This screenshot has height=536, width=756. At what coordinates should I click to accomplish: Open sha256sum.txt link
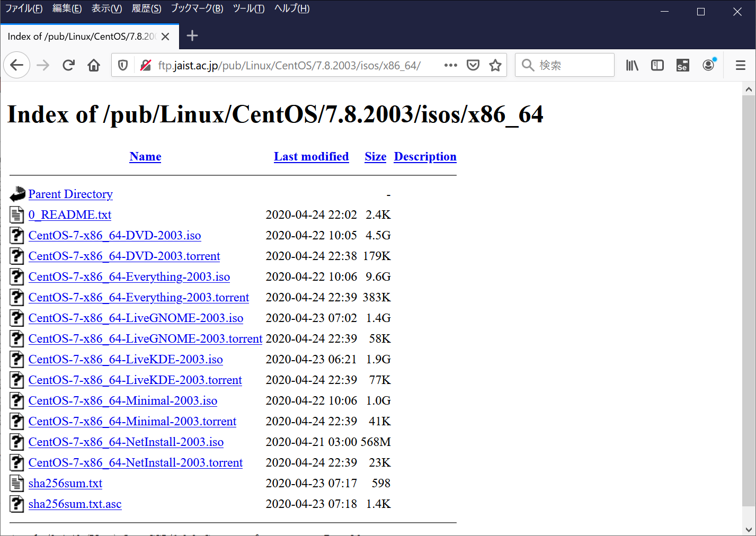pyautogui.click(x=66, y=483)
